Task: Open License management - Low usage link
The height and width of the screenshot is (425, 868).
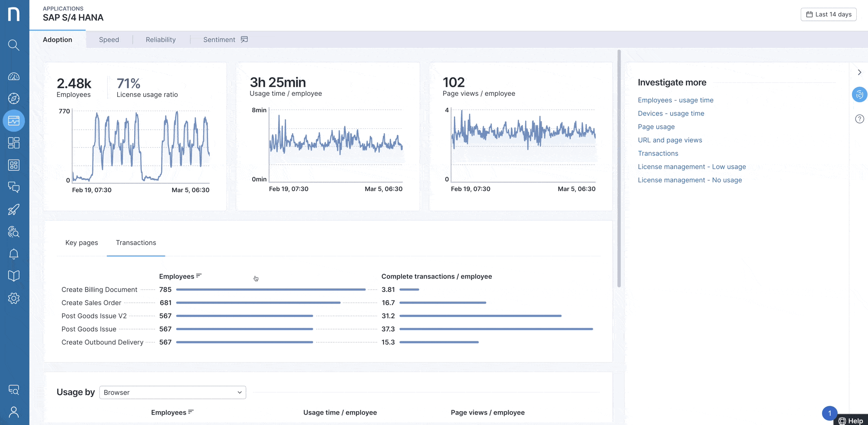Action: [x=692, y=167]
